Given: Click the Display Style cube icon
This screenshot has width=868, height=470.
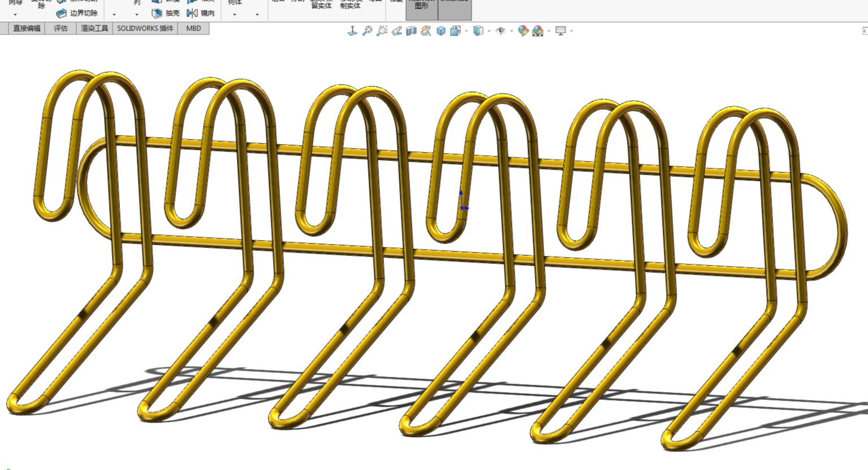Looking at the screenshot, I should (478, 31).
